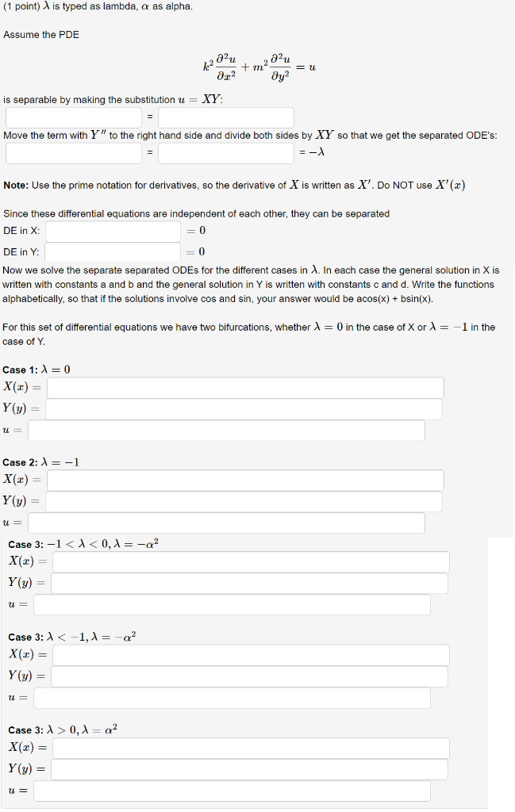The image size is (515, 812).
Task: Click the Y(y) field for Case 1
Action: pyautogui.click(x=244, y=408)
